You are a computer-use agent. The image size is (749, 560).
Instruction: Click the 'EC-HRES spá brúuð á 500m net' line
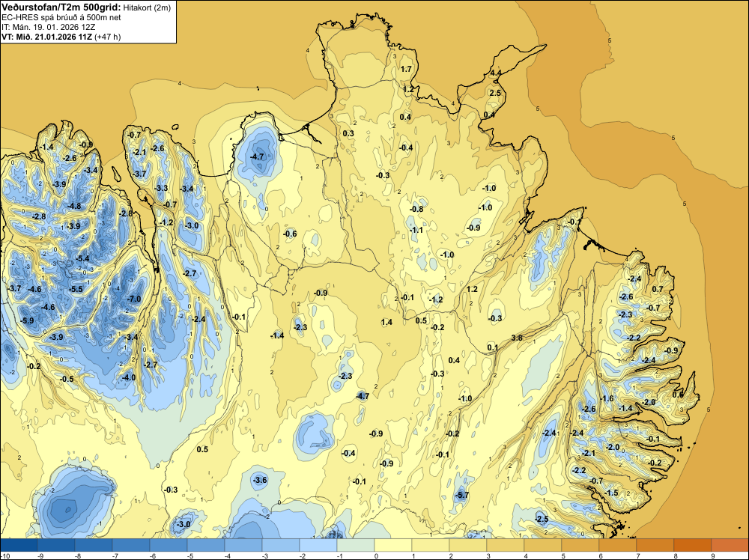[x=61, y=18]
